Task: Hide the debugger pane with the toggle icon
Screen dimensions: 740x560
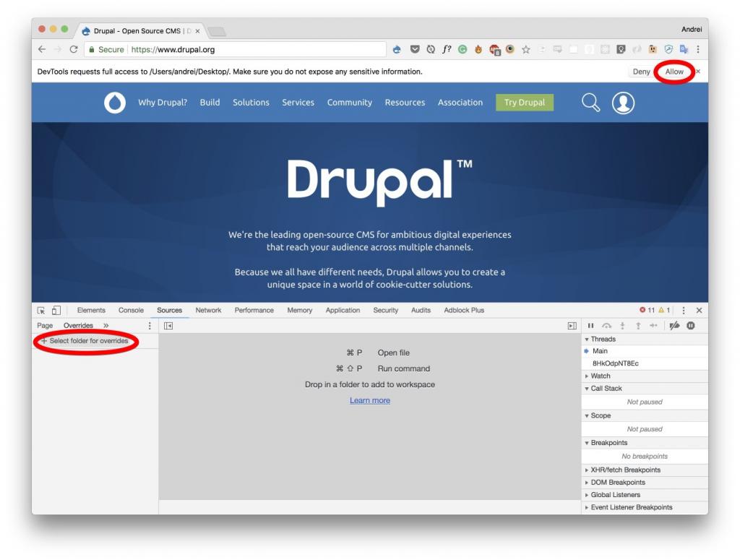Action: pos(572,326)
